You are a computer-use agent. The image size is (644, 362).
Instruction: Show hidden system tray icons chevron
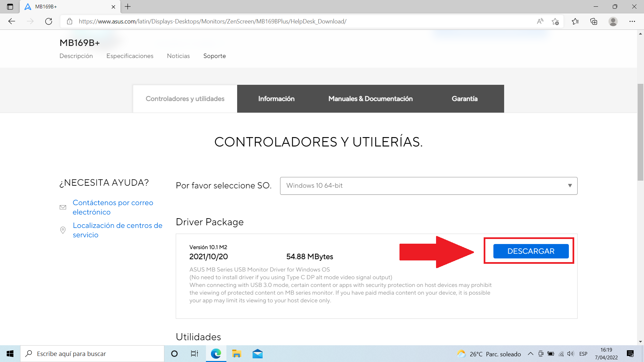530,354
